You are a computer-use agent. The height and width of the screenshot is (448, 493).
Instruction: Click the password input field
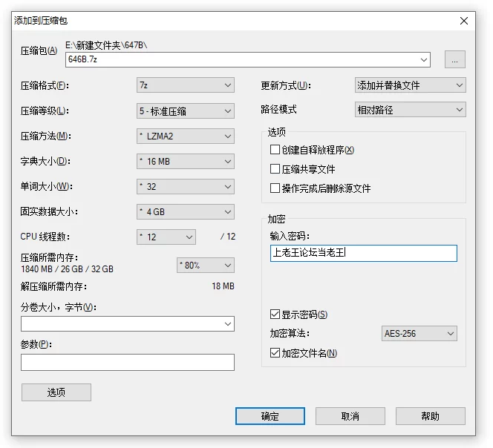coord(364,253)
